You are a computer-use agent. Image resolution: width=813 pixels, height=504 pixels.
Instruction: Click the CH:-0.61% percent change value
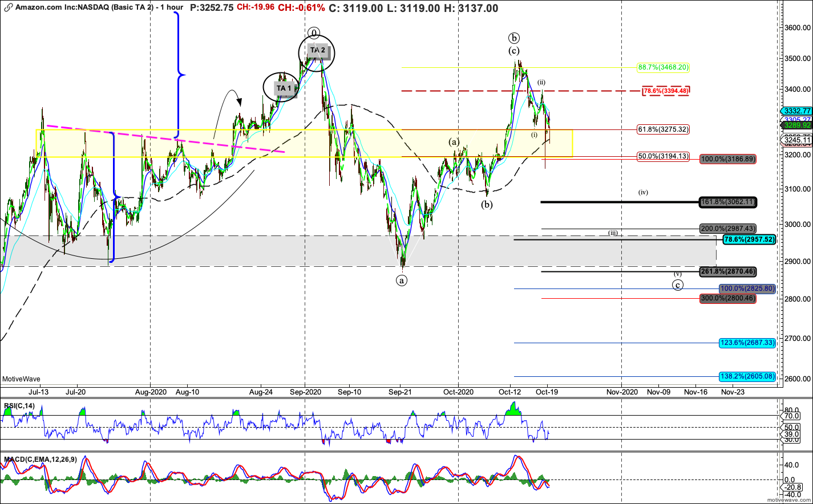pyautogui.click(x=302, y=8)
